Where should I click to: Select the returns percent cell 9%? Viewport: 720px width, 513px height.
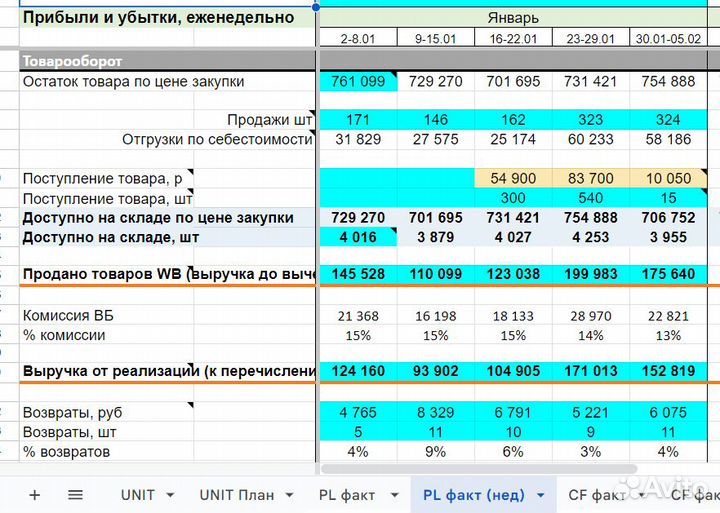coord(435,452)
